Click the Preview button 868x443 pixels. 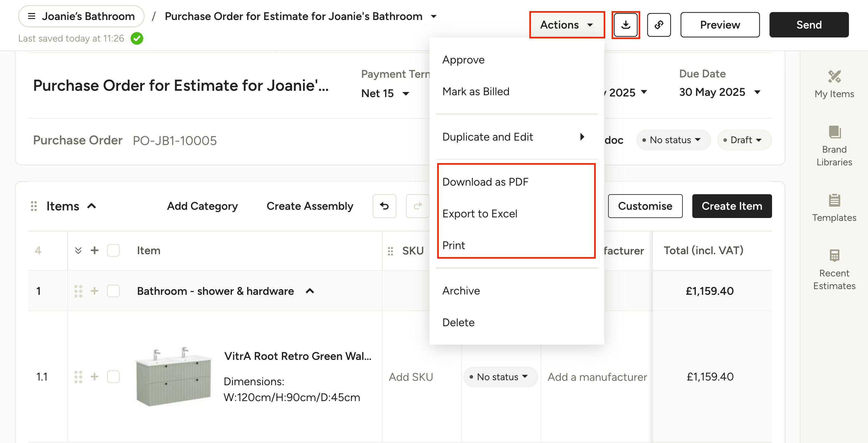pos(720,24)
